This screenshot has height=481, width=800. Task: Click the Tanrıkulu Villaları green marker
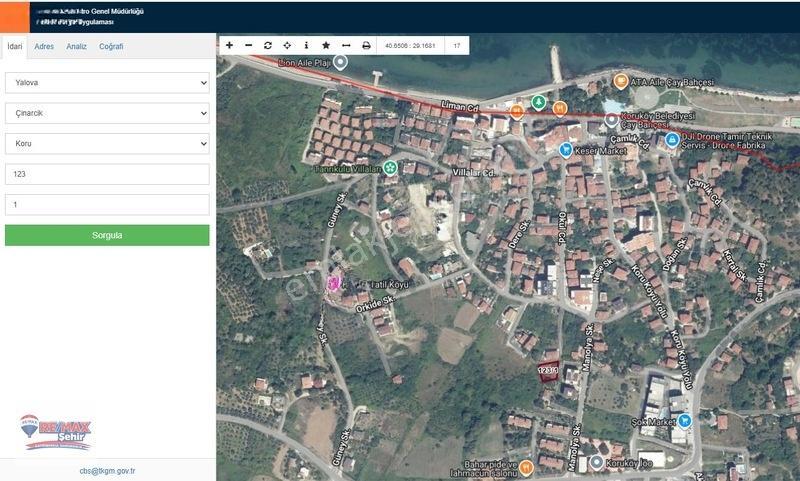click(390, 167)
